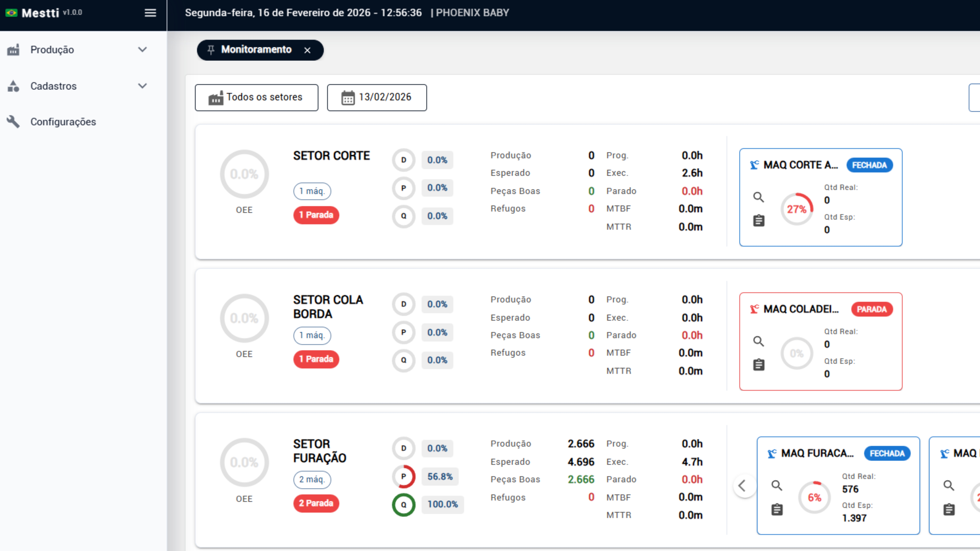Screen dimensions: 980x551
Task: Click the Exec. value 2.6h in SETOR CORTE
Action: (692, 173)
